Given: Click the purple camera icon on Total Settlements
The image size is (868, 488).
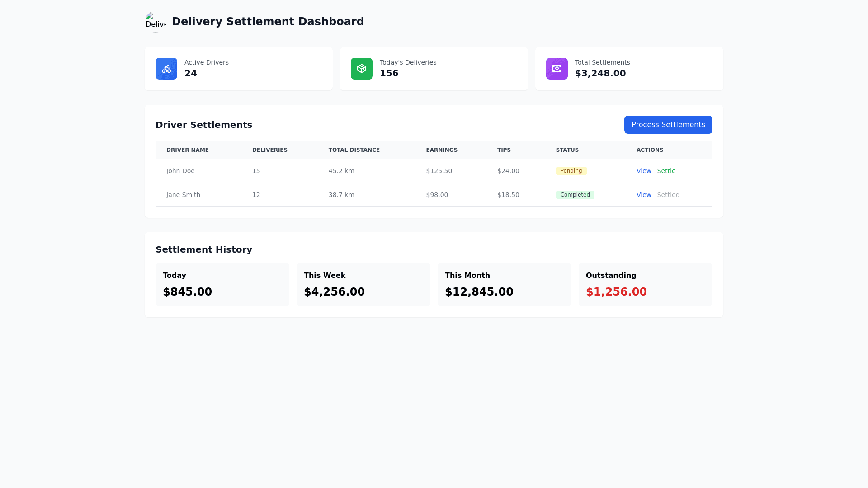Looking at the screenshot, I should (557, 69).
